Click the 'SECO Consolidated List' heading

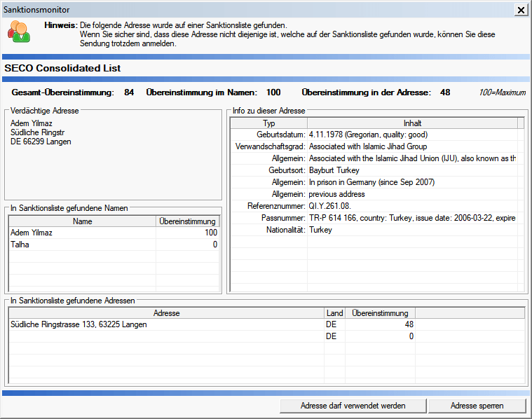tap(62, 68)
